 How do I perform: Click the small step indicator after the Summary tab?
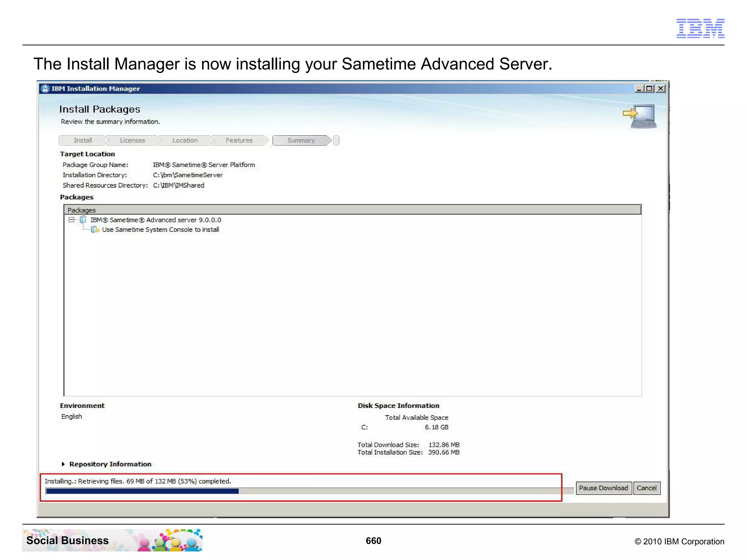tap(336, 140)
